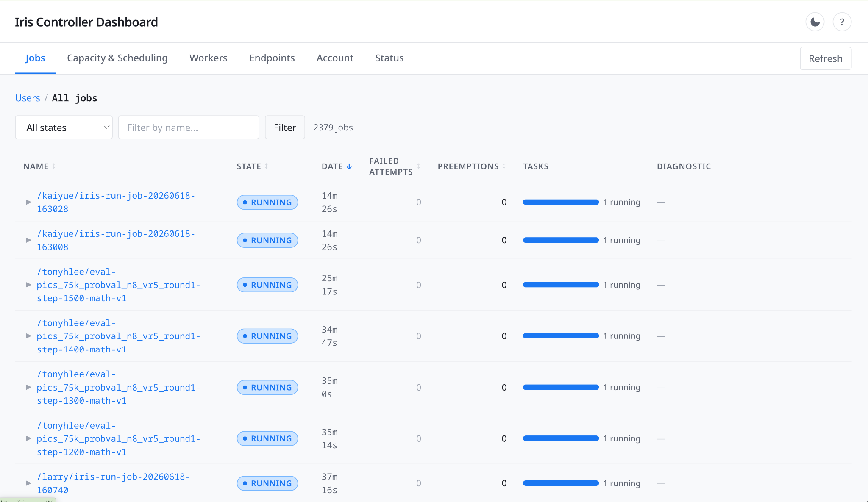868x502 pixels.
Task: Click the All jobs breadcrumb text
Action: pyautogui.click(x=75, y=98)
